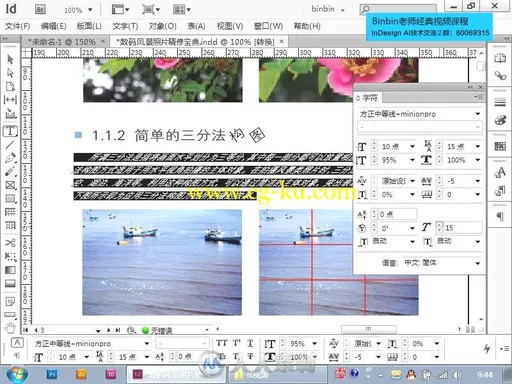The width and height of the screenshot is (512, 384).
Task: Click the Bridge (Br) button
Action: (40, 9)
